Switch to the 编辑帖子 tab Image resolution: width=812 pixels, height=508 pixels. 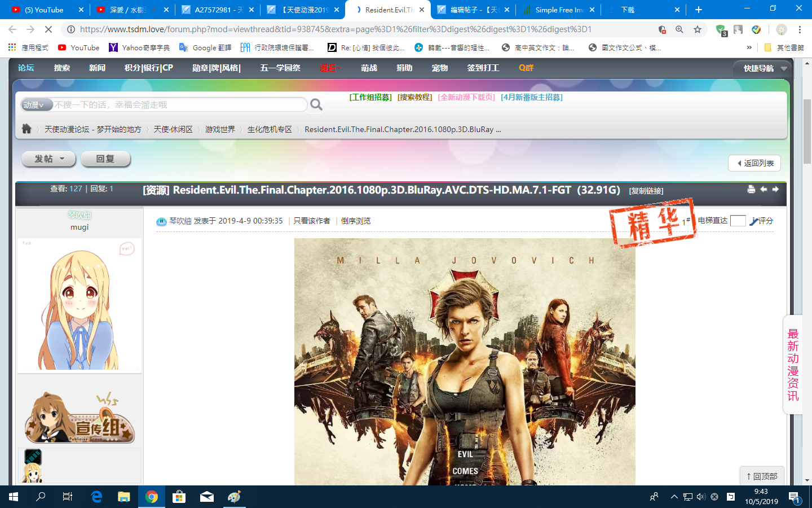point(473,10)
